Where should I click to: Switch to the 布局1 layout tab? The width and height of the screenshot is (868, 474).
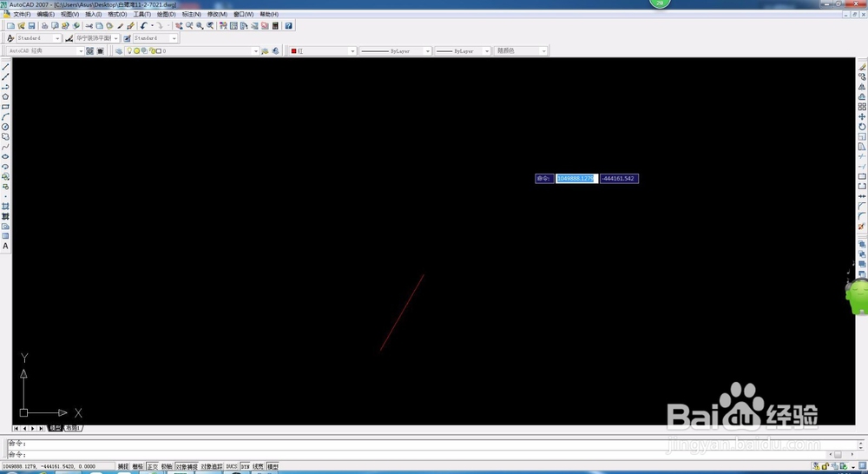click(73, 428)
